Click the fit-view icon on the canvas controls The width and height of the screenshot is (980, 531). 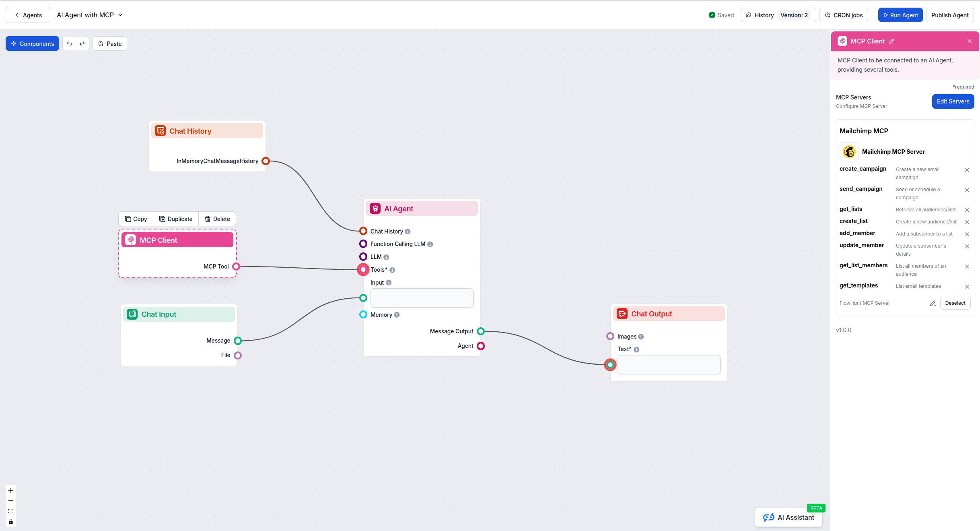tap(10, 511)
